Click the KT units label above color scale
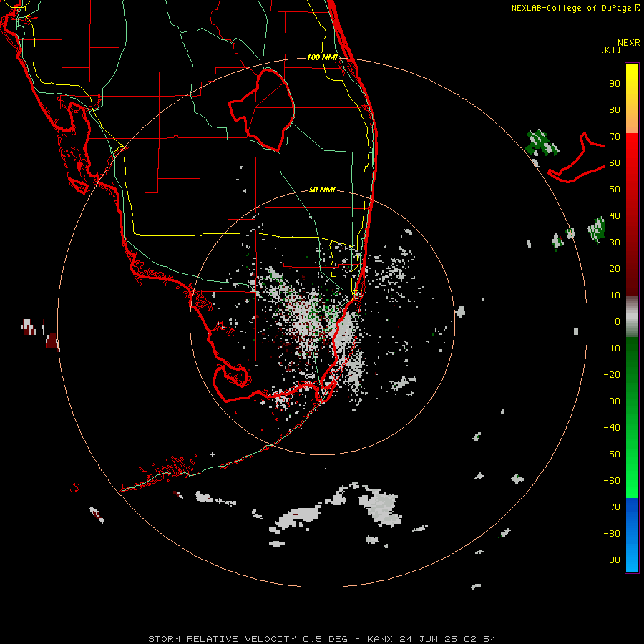The height and width of the screenshot is (644, 644). 611,49
